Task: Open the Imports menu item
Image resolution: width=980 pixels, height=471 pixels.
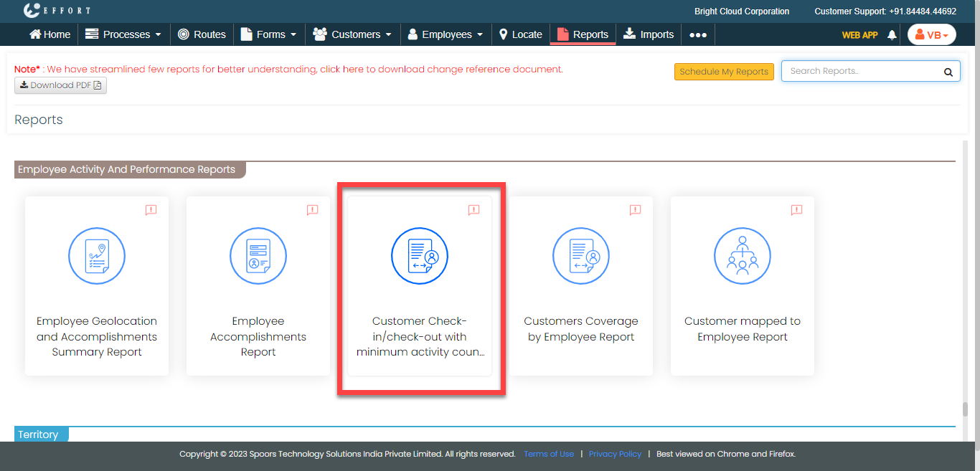Action: pos(649,34)
